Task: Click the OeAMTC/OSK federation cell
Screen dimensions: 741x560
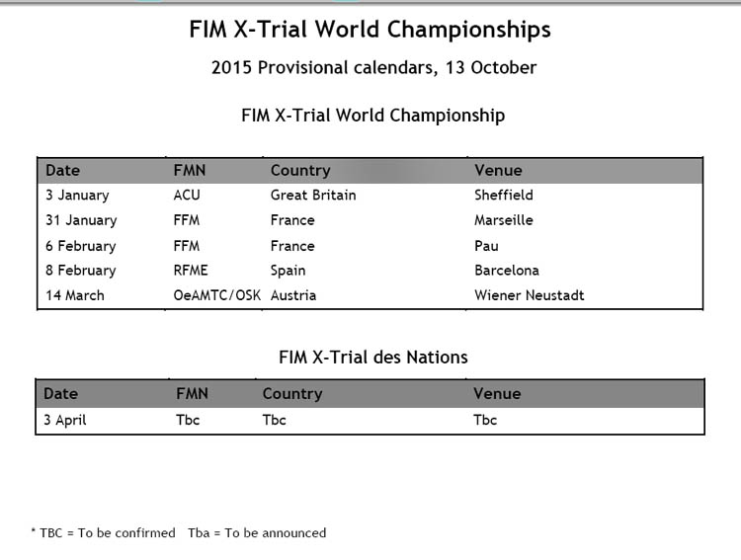Action: (217, 295)
